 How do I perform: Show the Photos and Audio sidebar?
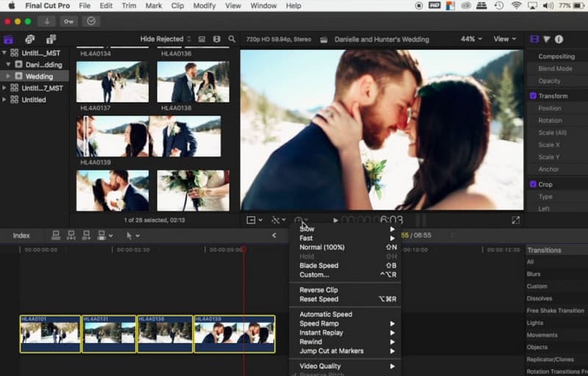(x=29, y=39)
